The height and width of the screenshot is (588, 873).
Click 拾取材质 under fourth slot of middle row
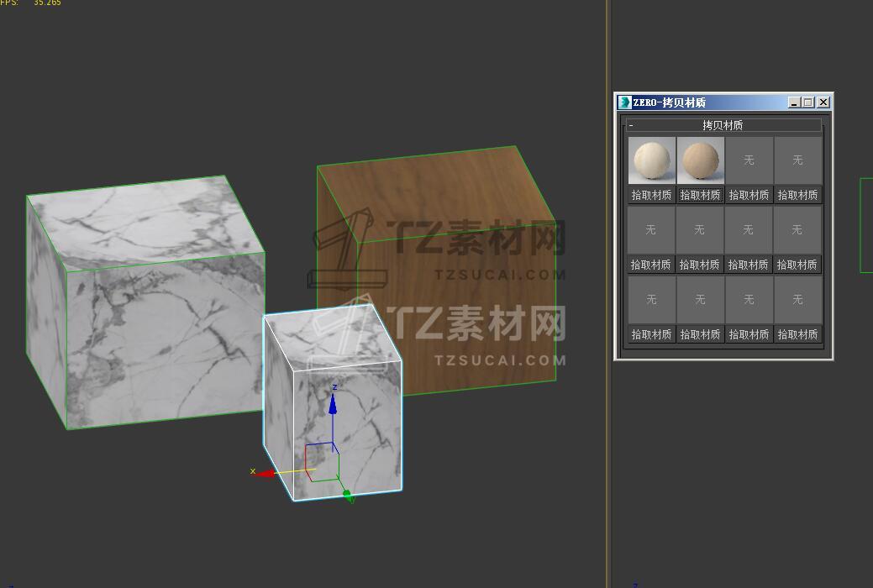click(797, 265)
